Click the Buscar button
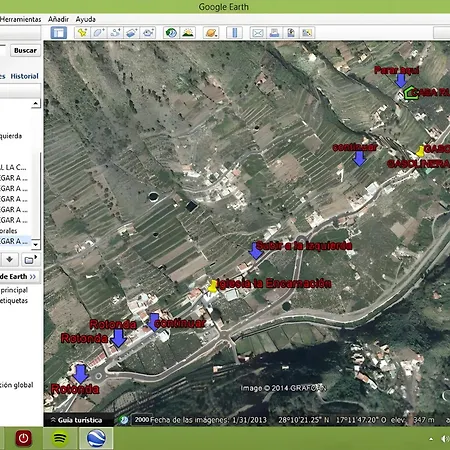450x450 pixels. click(25, 51)
